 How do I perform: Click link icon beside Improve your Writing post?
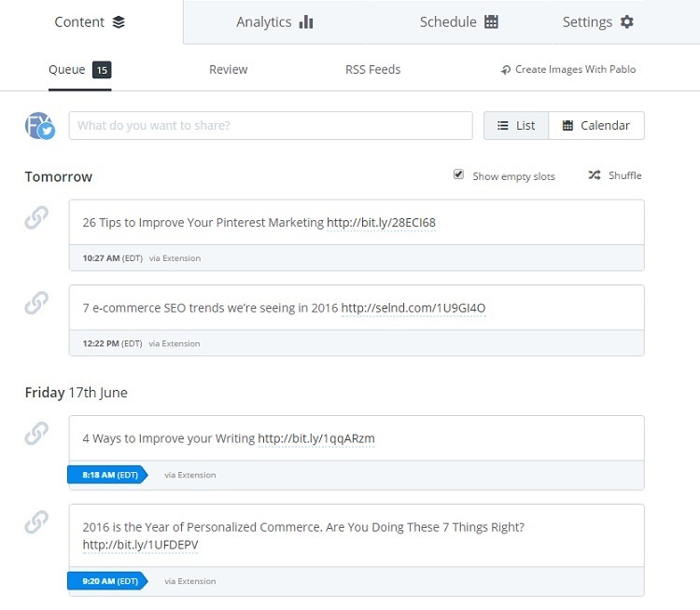(x=36, y=434)
